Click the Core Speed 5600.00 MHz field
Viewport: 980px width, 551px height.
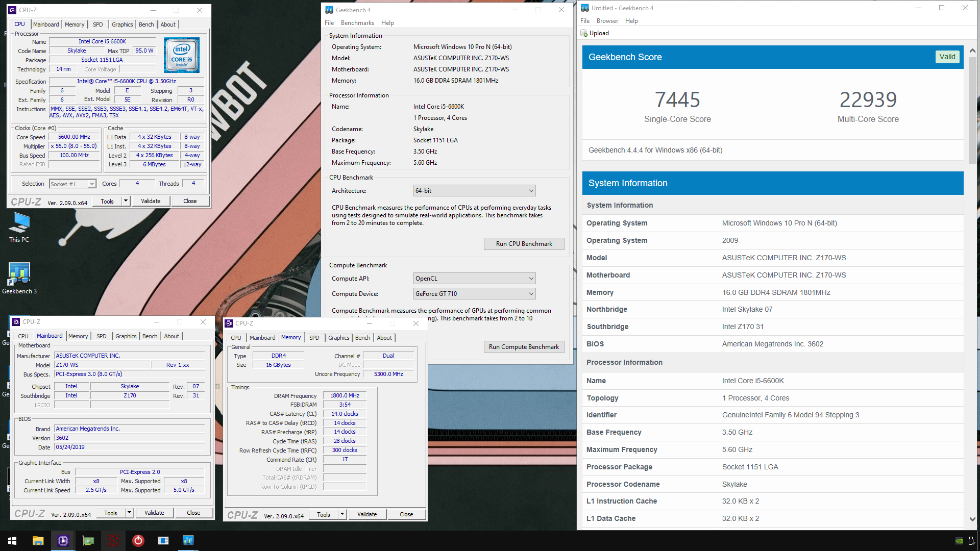click(x=74, y=137)
